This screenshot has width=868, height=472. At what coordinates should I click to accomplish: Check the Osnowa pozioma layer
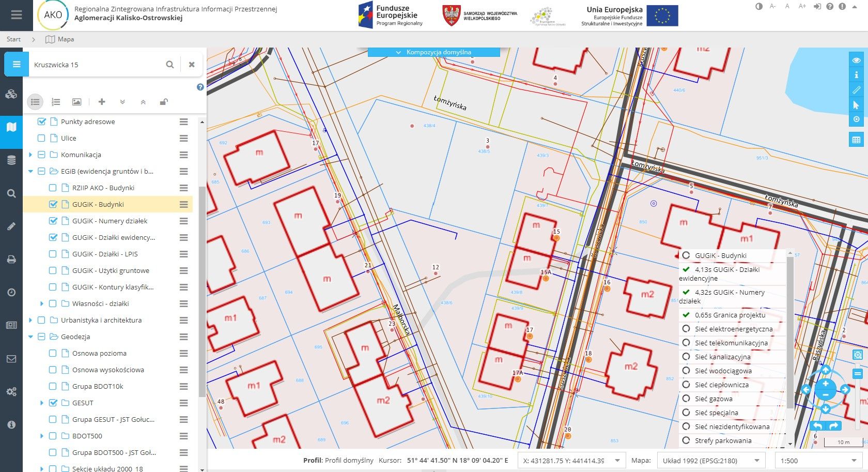(x=53, y=353)
